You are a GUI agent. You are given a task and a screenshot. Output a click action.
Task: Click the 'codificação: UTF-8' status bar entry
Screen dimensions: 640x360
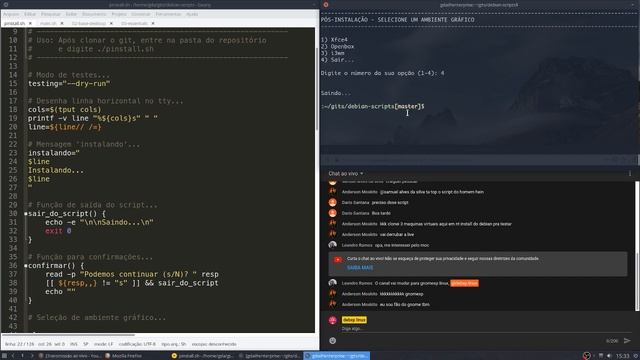click(137, 344)
